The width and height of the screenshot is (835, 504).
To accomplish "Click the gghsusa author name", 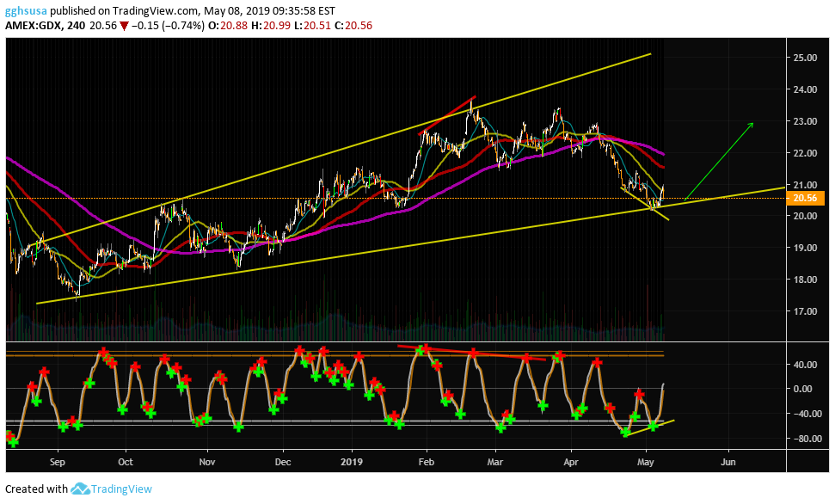I will (x=26, y=10).
